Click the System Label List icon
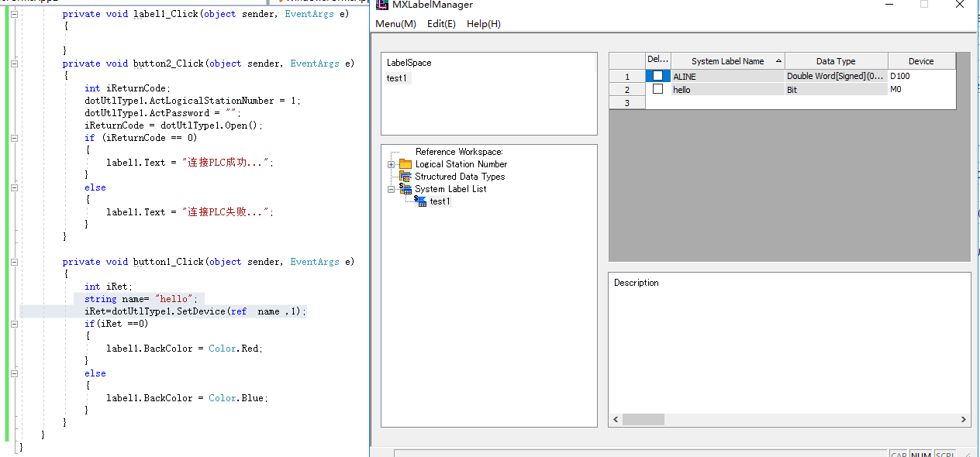This screenshot has width=980, height=457. [405, 189]
